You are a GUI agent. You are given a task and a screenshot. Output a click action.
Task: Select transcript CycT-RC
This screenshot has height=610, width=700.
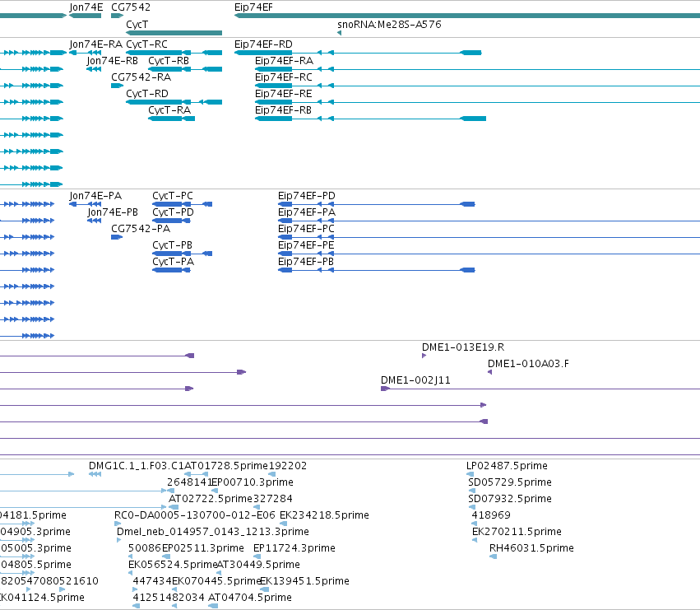point(147,44)
